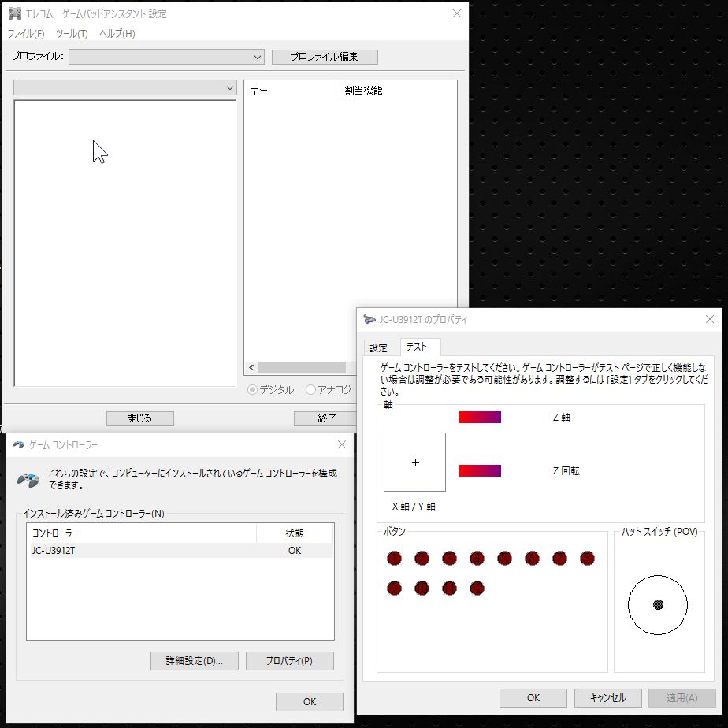Open the ツール(T) menu
The width and height of the screenshot is (728, 728).
click(x=72, y=33)
